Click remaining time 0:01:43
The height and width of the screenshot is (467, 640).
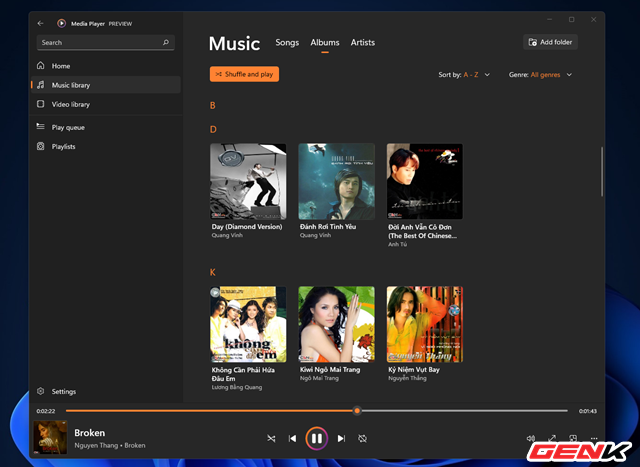click(588, 411)
